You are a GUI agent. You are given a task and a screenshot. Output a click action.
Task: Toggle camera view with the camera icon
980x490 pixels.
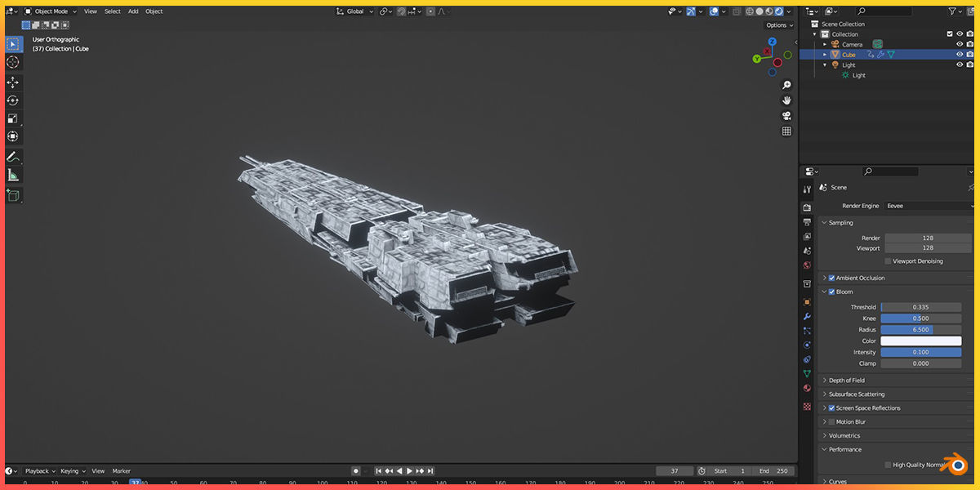tap(786, 116)
